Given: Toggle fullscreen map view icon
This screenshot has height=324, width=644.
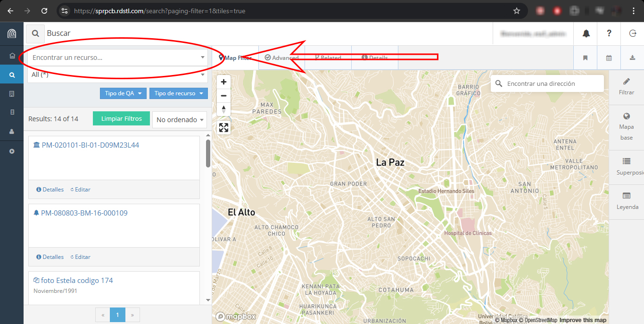Looking at the screenshot, I should [223, 127].
